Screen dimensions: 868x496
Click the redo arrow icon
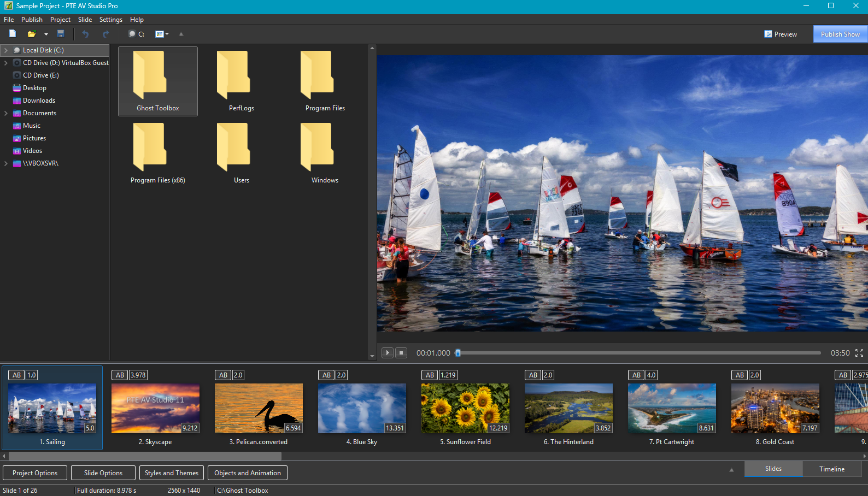pos(105,34)
